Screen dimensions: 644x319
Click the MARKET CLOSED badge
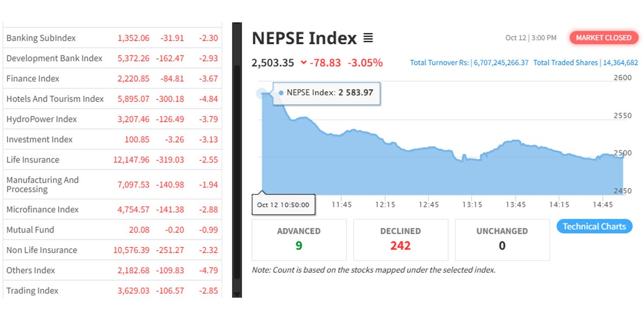pos(603,38)
